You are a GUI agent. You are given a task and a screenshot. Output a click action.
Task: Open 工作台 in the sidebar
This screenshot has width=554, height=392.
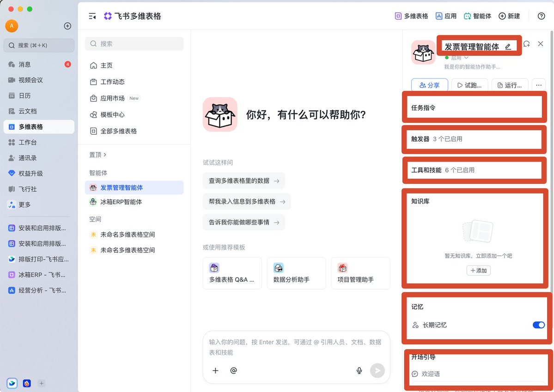(39, 142)
